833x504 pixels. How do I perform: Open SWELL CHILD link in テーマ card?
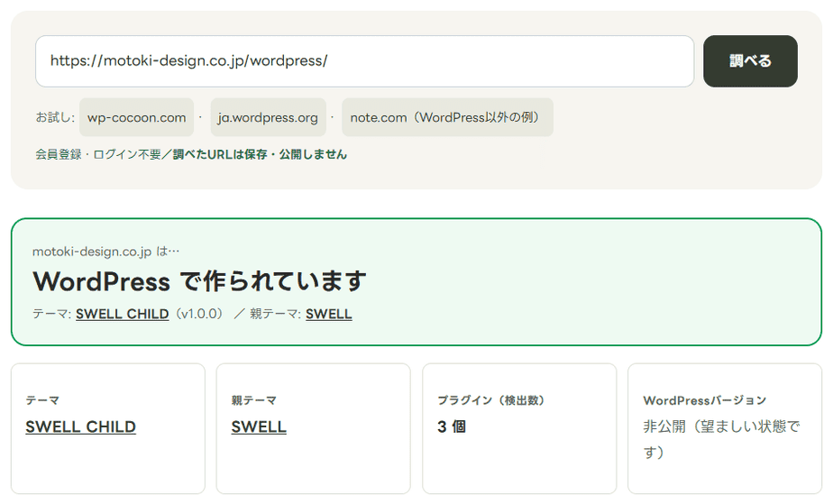click(x=81, y=426)
